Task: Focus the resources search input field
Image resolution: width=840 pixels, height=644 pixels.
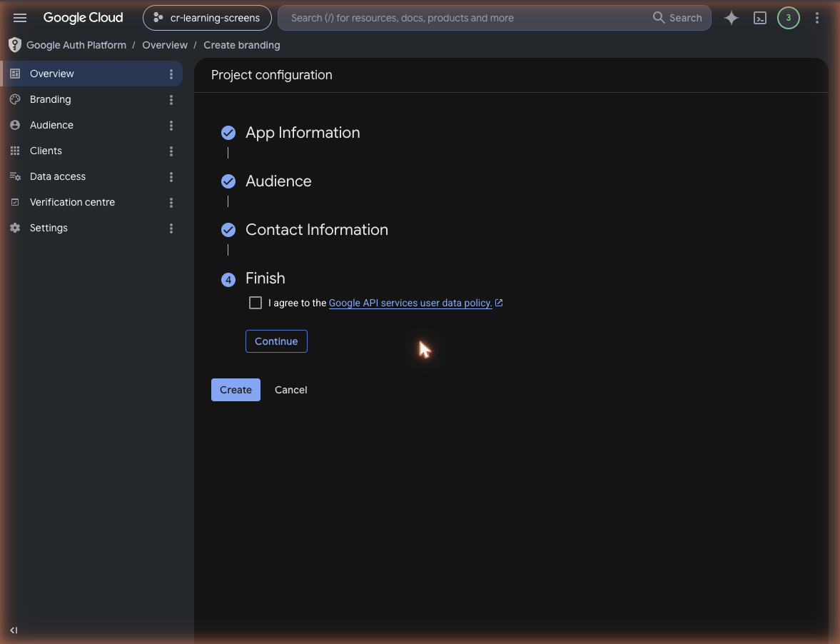Action: 466,18
